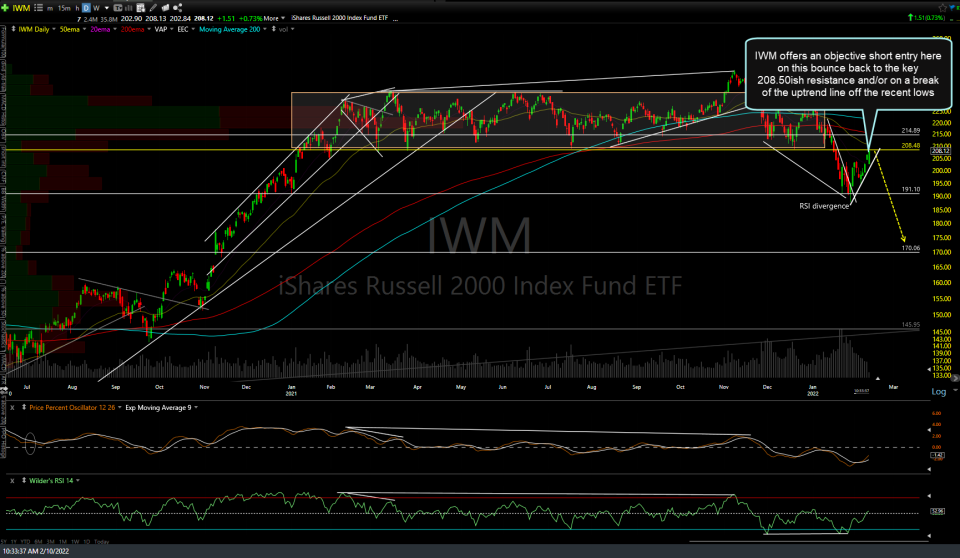Click the 1.51 (0.73%) change at top right
The image size is (960, 558).
(x=927, y=18)
